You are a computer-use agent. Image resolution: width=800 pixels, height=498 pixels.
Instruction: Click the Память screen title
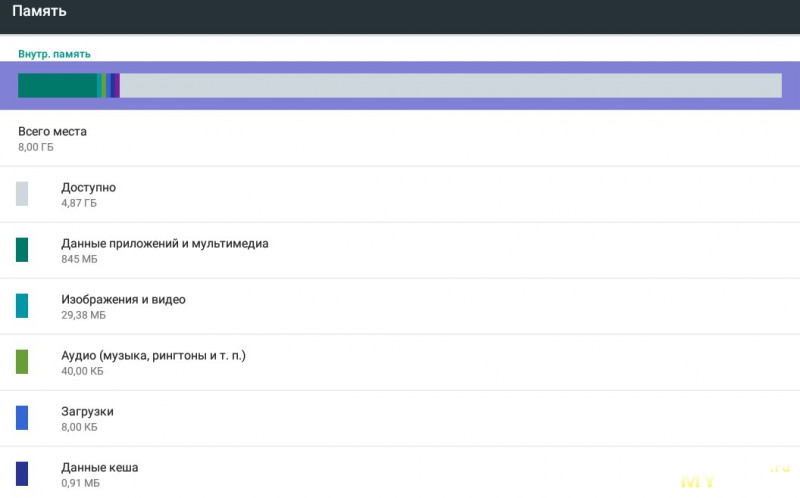(39, 11)
